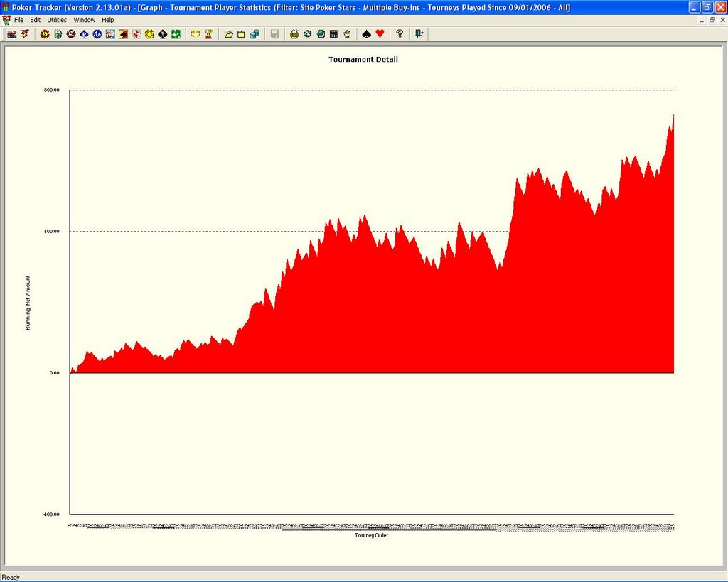Click the black grid table icon
The height and width of the screenshot is (582, 728).
(x=333, y=34)
